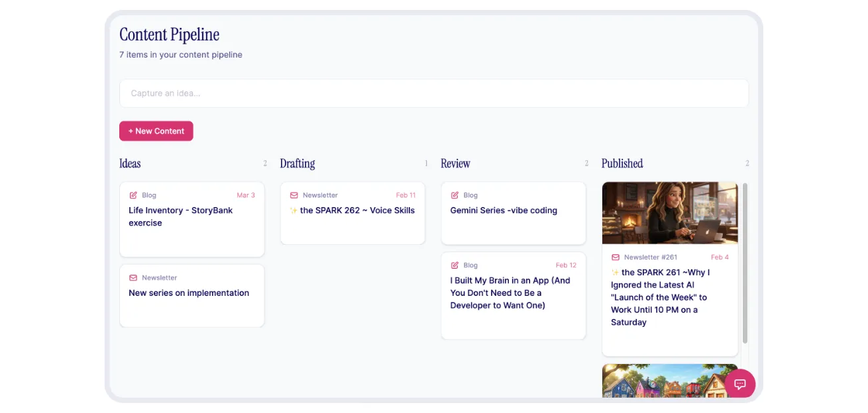Click the Feb 12 date on I Built My Brain card
The width and height of the screenshot is (868, 413).
pyautogui.click(x=567, y=265)
